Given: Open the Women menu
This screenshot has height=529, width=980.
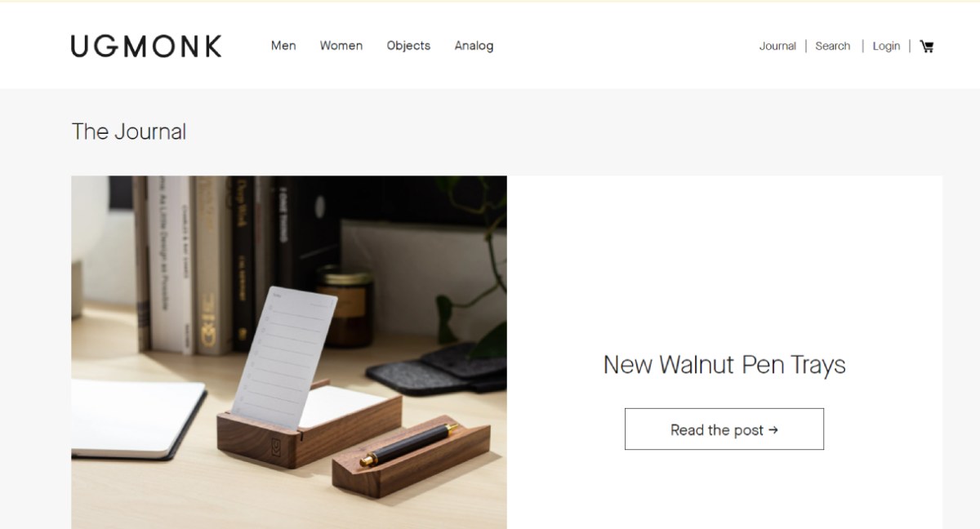Looking at the screenshot, I should point(341,46).
